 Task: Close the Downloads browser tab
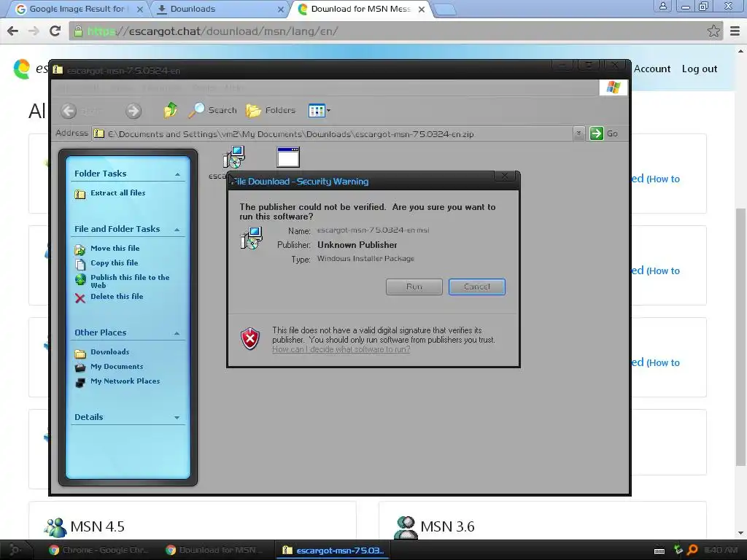(x=281, y=9)
